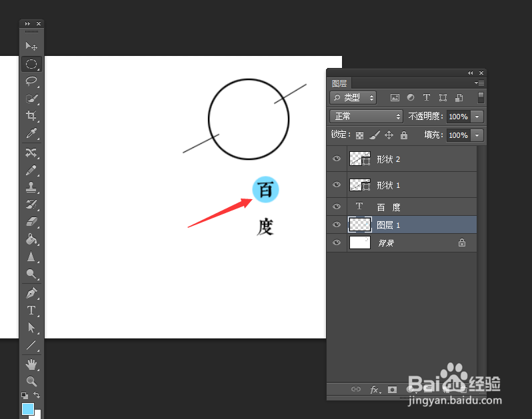Filter layers by pixel layers icon
The height and width of the screenshot is (419, 532).
395,98
